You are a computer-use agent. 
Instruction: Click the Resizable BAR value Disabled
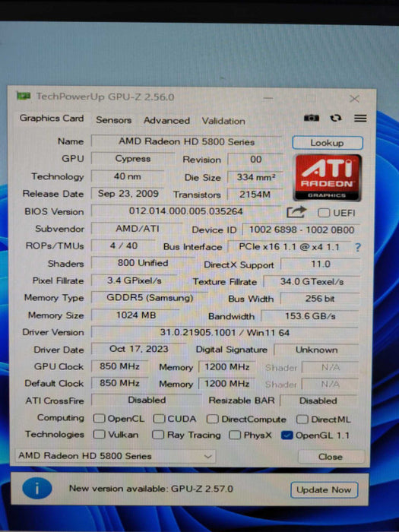[318, 401]
